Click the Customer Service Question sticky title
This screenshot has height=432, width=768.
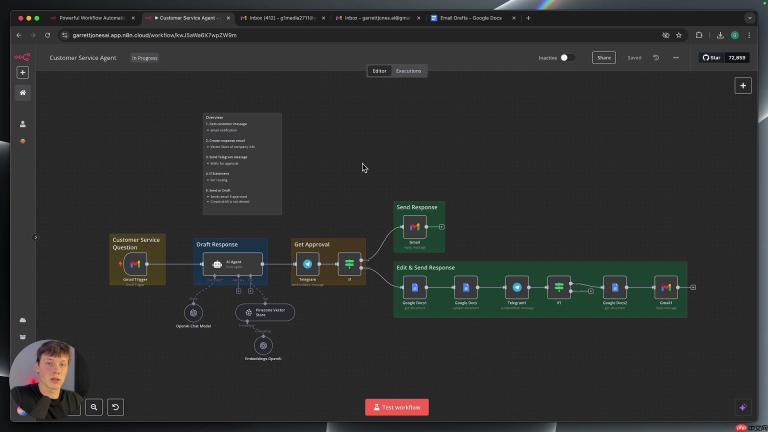[136, 243]
